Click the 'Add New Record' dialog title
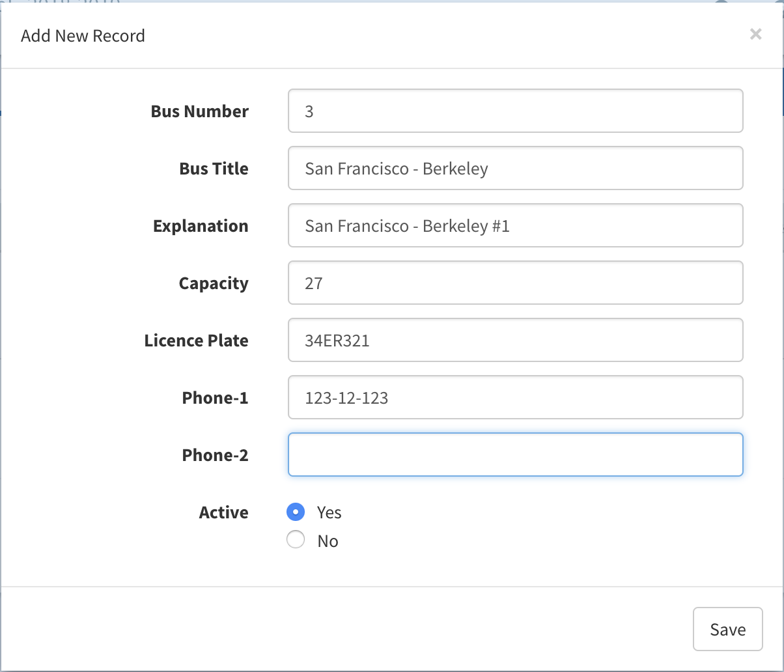Screen dimensions: 784x672 (83, 36)
